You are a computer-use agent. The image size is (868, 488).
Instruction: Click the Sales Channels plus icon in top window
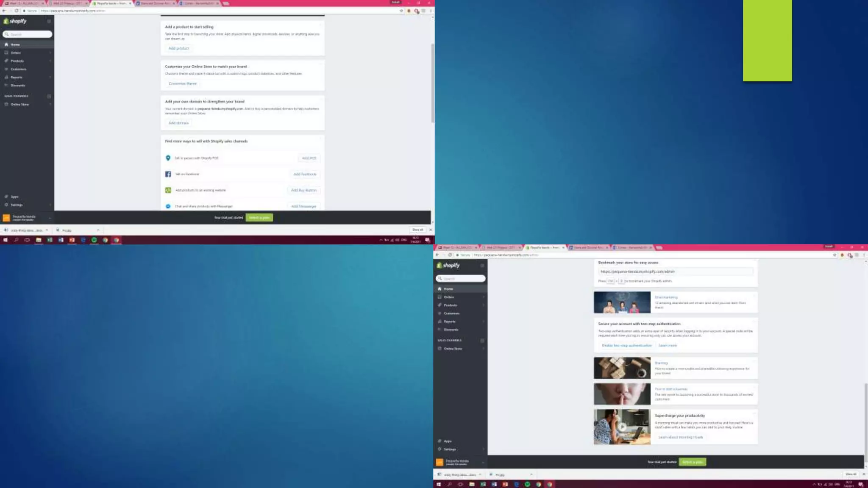click(49, 96)
